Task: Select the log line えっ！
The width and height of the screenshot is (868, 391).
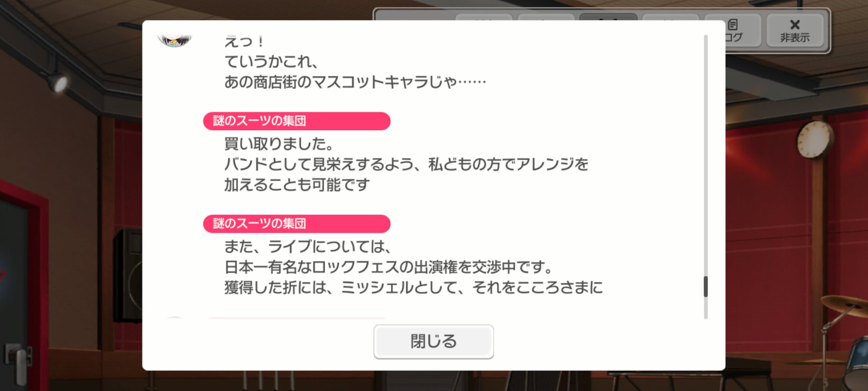Action: tap(244, 42)
